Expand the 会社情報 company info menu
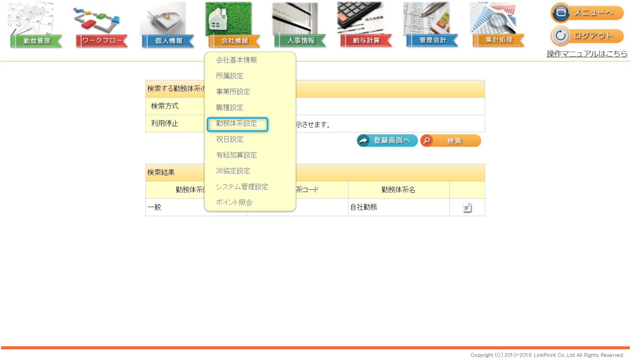Image resolution: width=637 pixels, height=364 pixels. (234, 26)
